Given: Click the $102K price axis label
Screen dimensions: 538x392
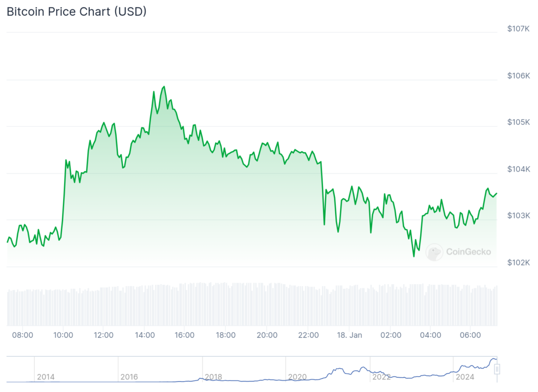Looking at the screenshot, I should [x=519, y=262].
